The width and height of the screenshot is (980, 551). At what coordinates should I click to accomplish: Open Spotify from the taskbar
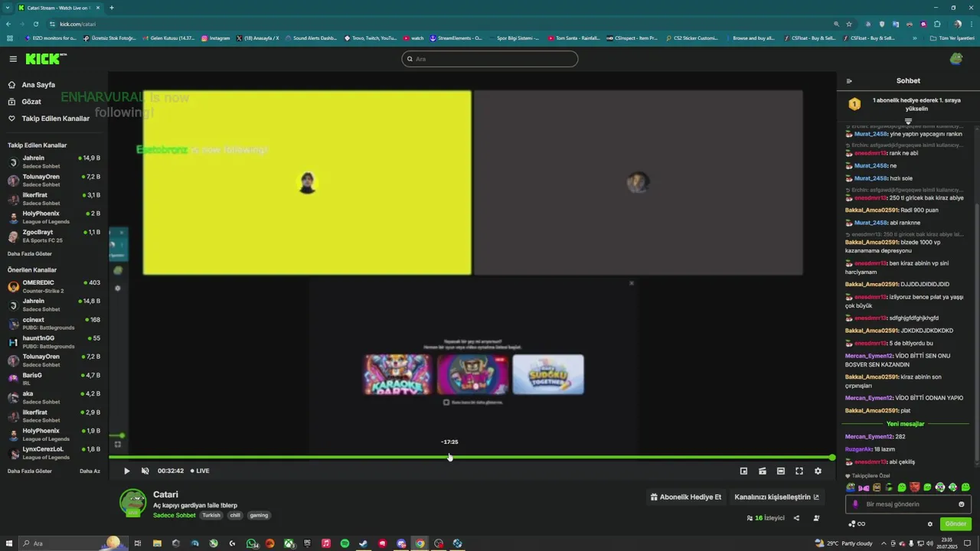345,543
